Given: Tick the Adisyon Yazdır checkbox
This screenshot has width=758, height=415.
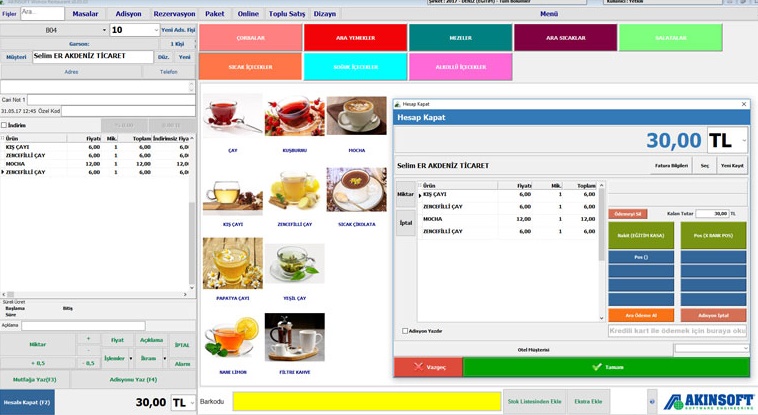Looking at the screenshot, I should (405, 330).
